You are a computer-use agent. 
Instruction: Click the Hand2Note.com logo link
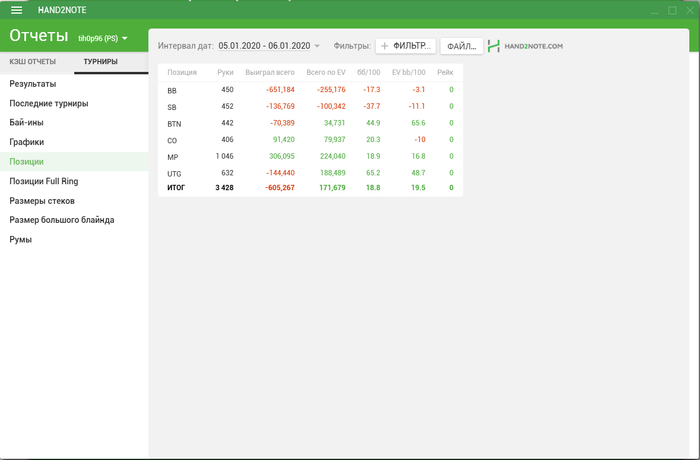(x=525, y=46)
